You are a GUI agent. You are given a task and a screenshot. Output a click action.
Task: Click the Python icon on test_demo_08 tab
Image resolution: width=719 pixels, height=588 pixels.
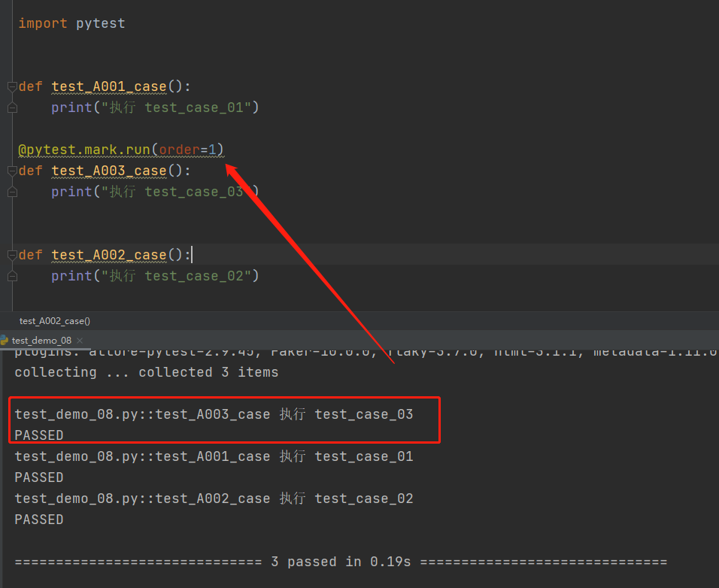(x=5, y=340)
